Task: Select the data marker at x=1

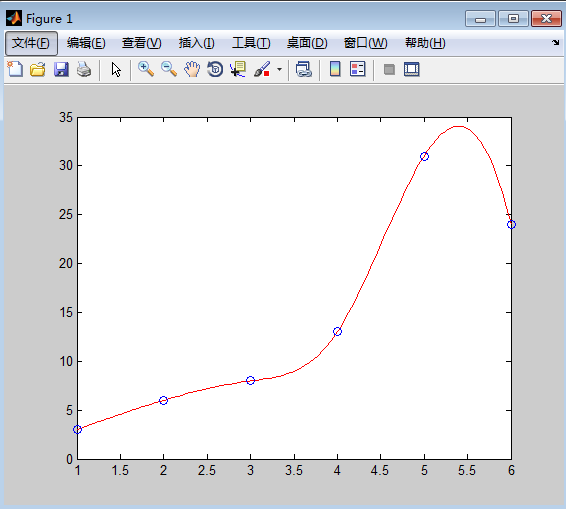Action: coord(77,430)
